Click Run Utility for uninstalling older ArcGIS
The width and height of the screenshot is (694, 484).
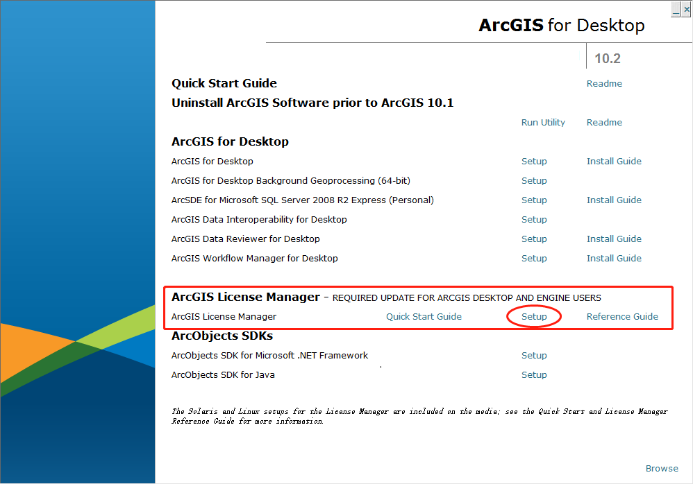(x=543, y=123)
